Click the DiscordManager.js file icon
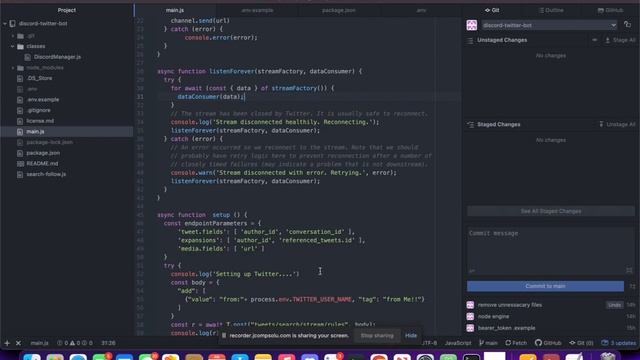Viewport: 640px width, 360px height. pos(27,57)
